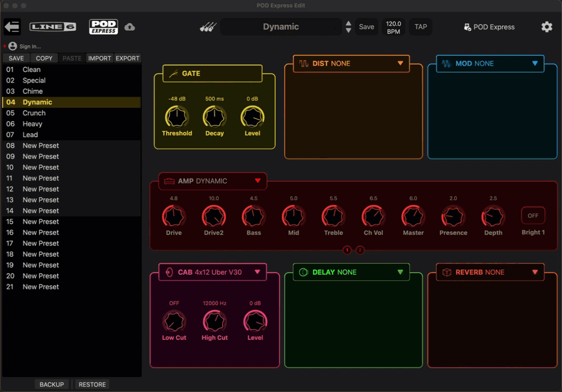Switch to amp page 2 indicator
This screenshot has width=562, height=392.
(360, 250)
